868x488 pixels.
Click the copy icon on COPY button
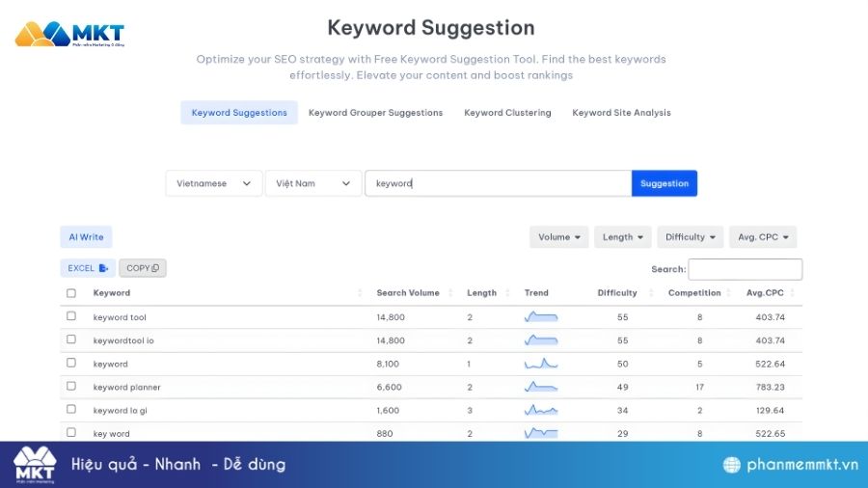pos(155,268)
